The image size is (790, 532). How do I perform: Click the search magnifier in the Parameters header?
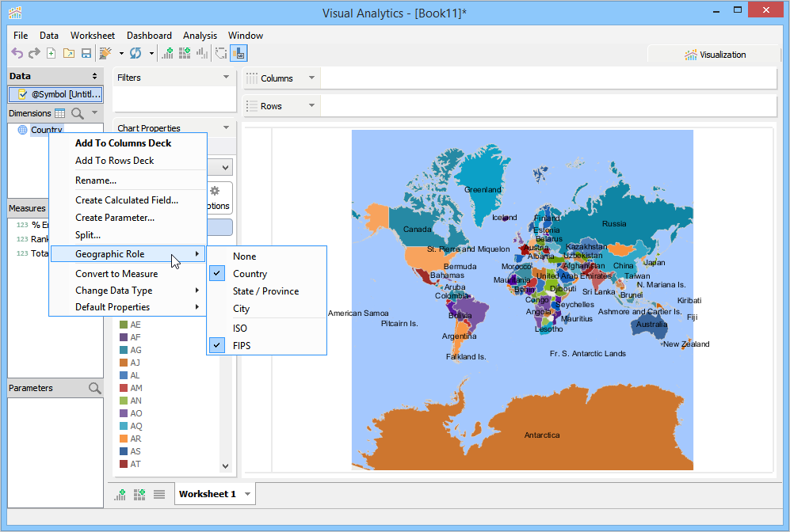[95, 388]
